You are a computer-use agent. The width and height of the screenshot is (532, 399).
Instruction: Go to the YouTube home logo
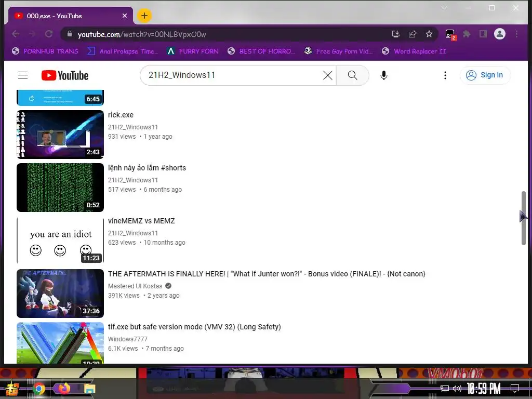click(x=65, y=75)
